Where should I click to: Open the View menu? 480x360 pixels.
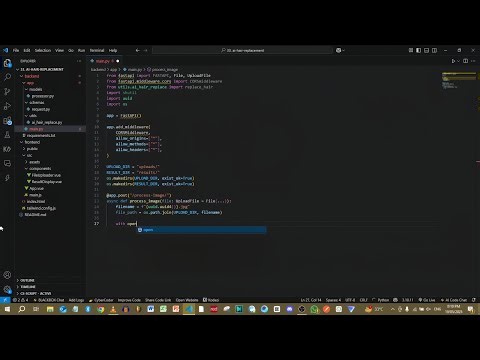[59, 50]
